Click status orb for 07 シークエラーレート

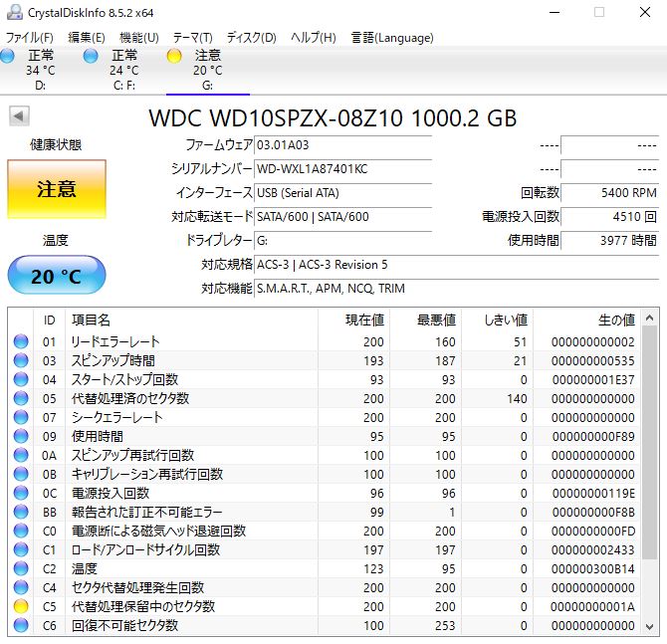(21, 417)
